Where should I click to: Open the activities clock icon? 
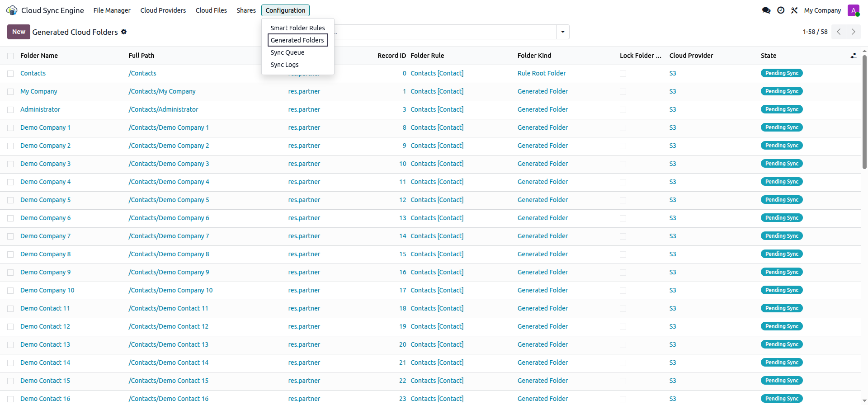pyautogui.click(x=781, y=10)
